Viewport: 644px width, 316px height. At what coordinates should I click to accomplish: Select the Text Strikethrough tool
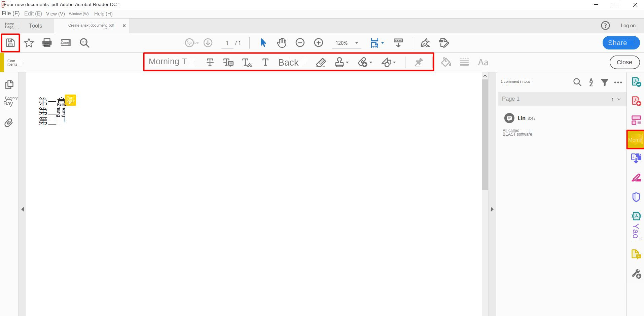(x=210, y=62)
